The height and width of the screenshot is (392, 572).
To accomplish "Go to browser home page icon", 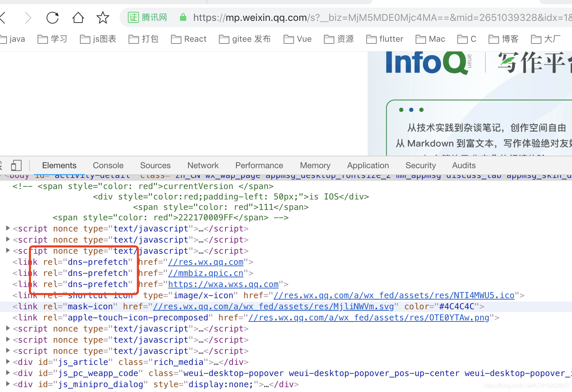I will coord(78,17).
